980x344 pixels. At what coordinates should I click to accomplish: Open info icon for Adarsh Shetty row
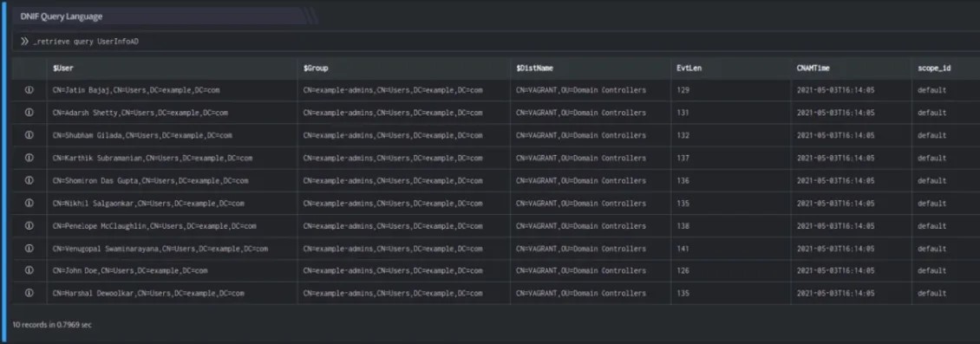pos(29,113)
